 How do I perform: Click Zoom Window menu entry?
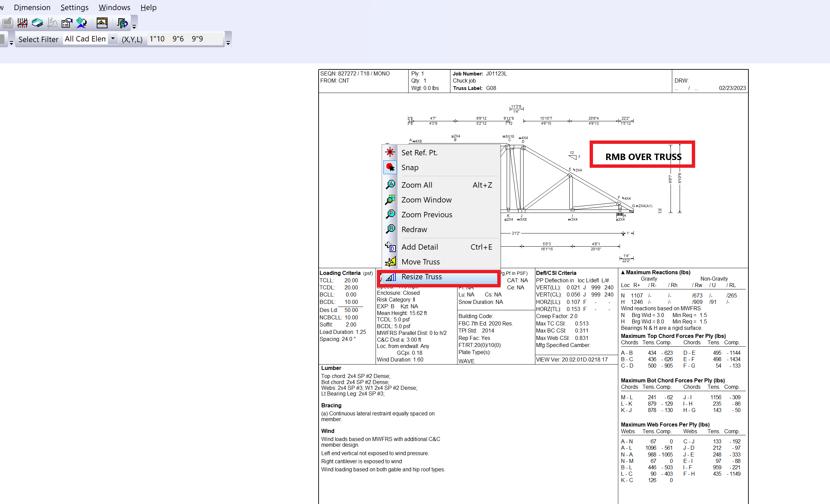tap(426, 200)
